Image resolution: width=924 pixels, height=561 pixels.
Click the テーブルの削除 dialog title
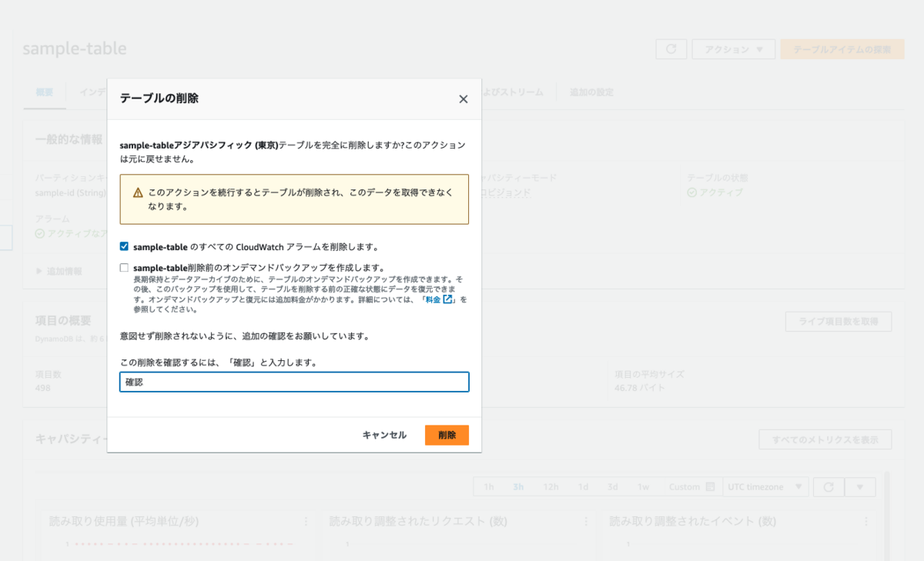tap(159, 99)
